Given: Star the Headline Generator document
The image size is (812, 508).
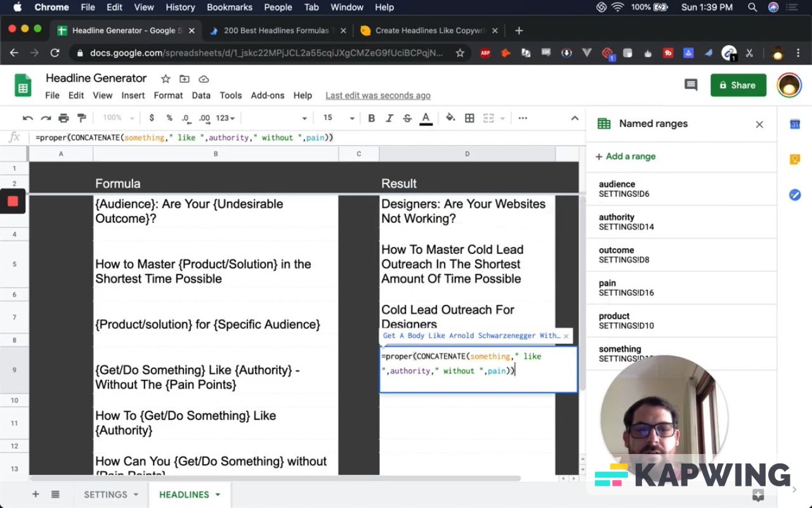Looking at the screenshot, I should pos(166,79).
